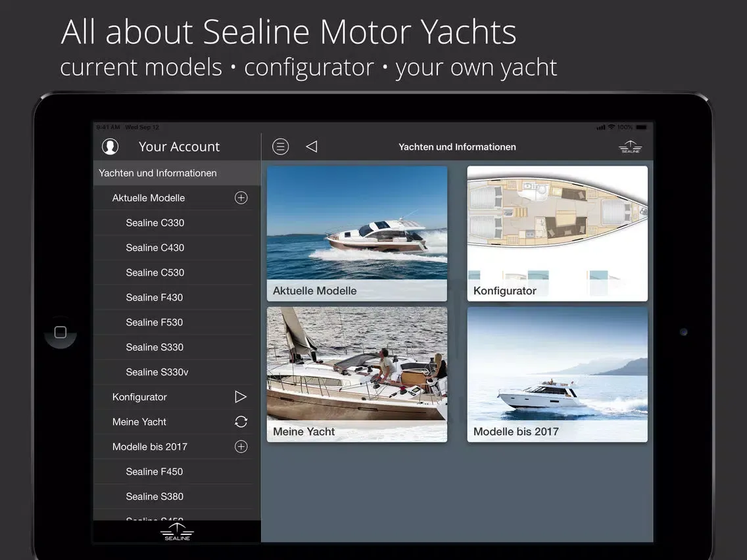Open the Sealine S330 model
The width and height of the screenshot is (747, 560).
178,347
